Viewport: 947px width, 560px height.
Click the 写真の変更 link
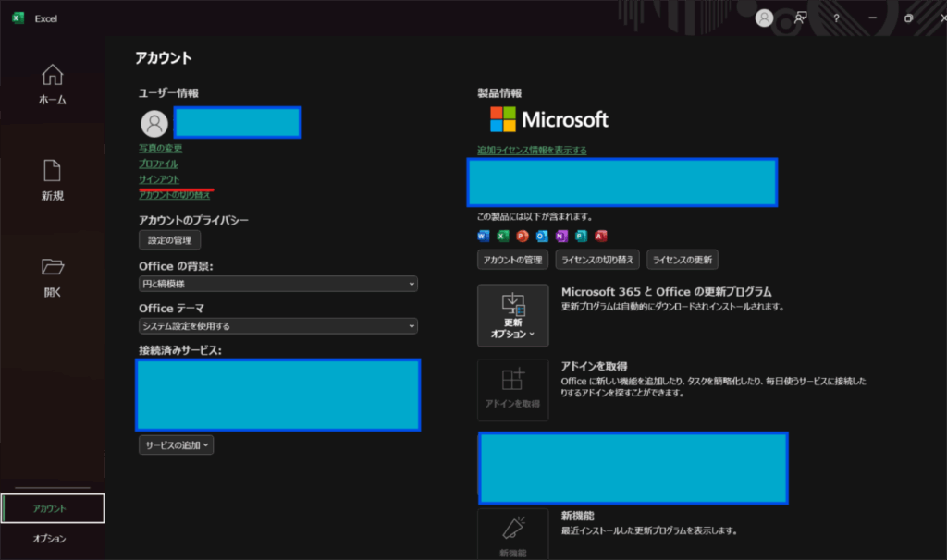[161, 148]
